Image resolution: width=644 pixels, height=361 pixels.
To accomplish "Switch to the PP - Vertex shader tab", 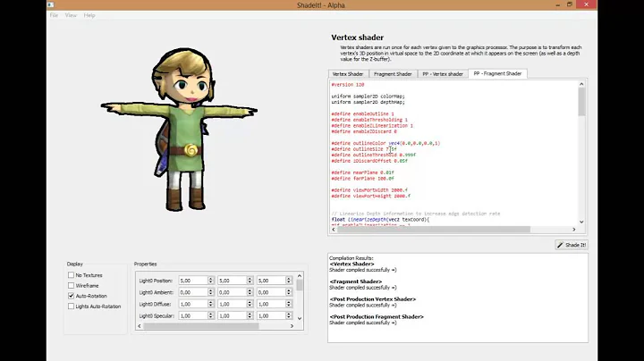I will [x=443, y=74].
